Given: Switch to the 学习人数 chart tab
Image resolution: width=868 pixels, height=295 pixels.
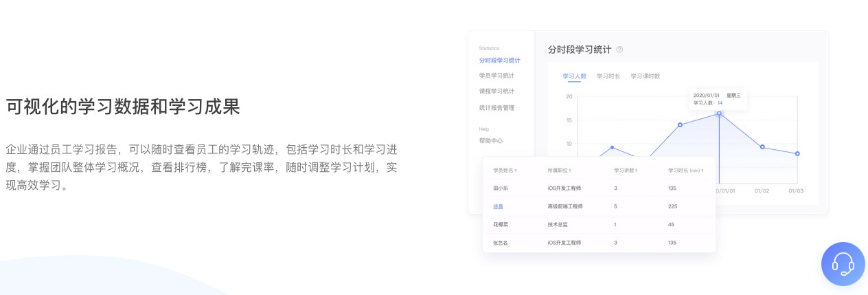Looking at the screenshot, I should [574, 76].
